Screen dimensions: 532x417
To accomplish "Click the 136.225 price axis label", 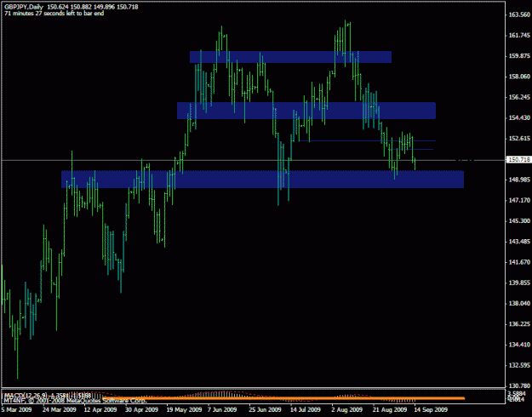I will click(519, 324).
